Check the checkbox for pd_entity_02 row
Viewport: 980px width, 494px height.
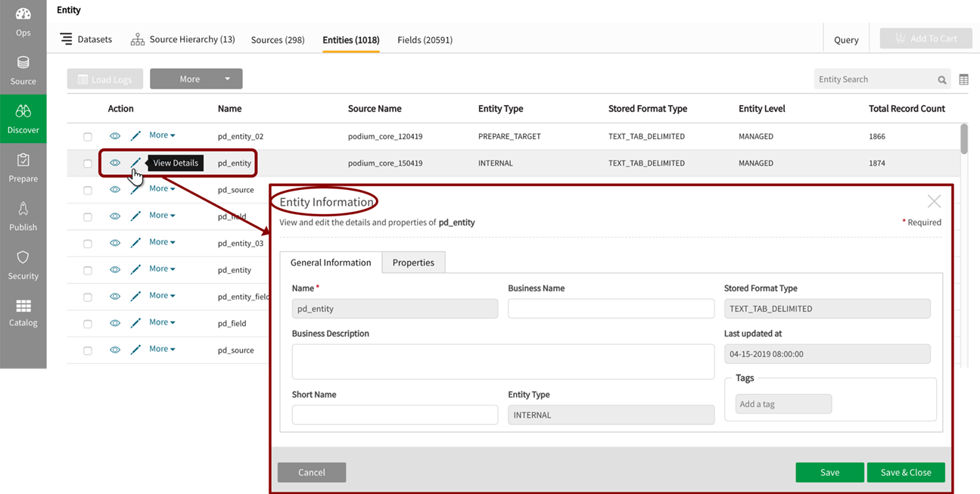[x=88, y=137]
